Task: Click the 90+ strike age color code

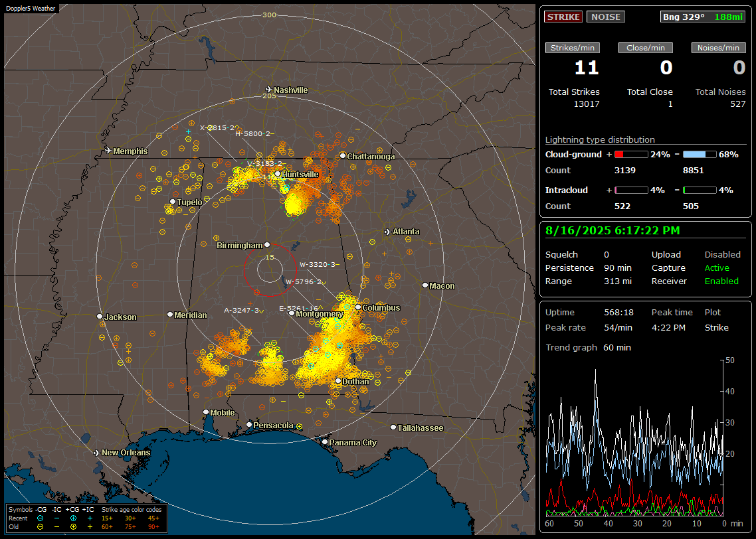Action: coord(153,527)
